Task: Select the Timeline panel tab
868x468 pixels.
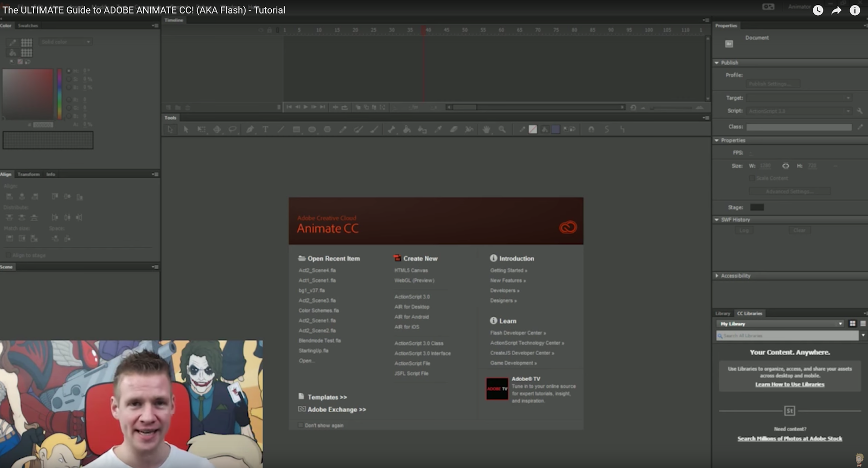Action: coord(174,20)
